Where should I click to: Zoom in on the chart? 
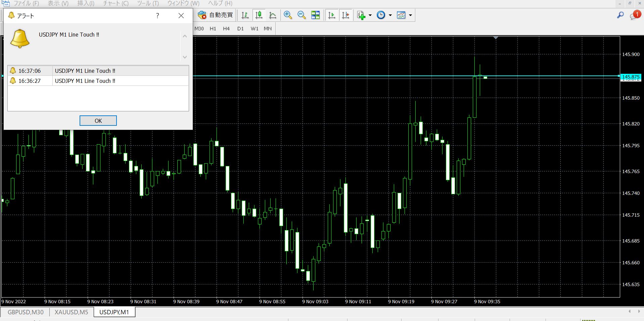288,15
